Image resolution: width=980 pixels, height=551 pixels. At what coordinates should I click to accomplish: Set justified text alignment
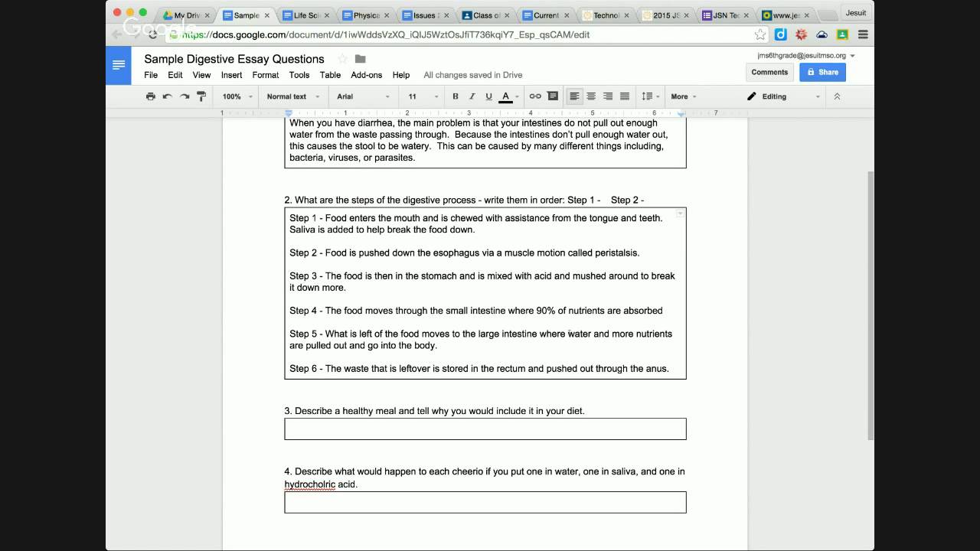tap(625, 96)
